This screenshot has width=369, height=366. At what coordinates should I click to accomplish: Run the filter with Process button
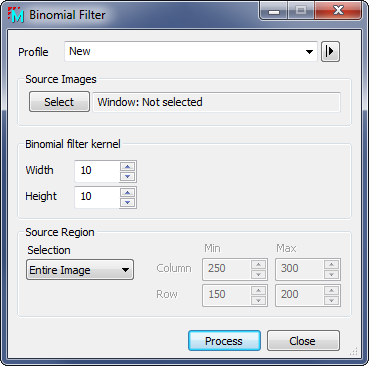224,341
